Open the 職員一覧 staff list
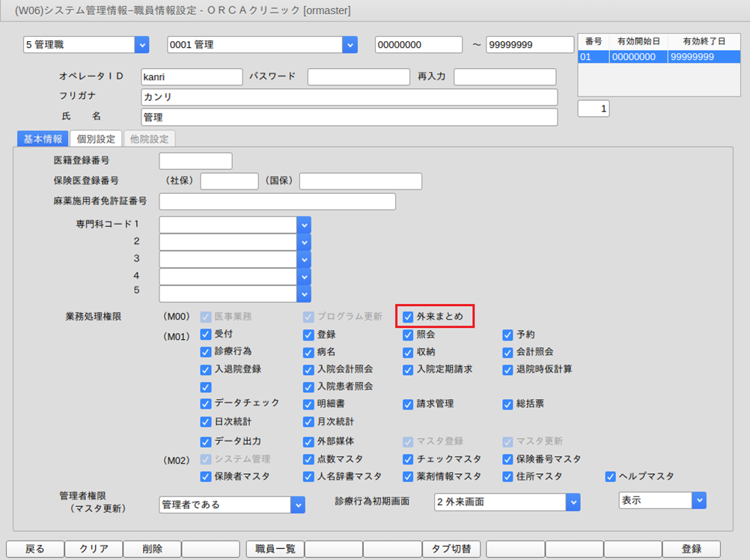 (275, 549)
